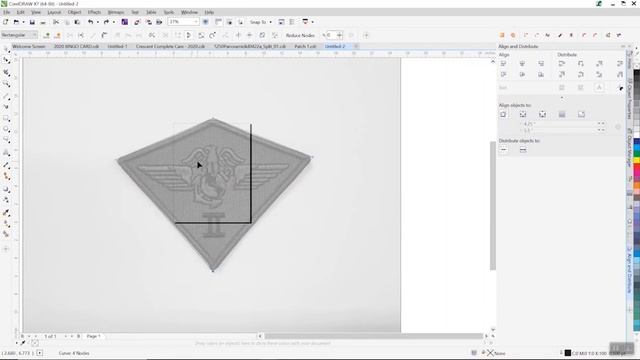Click the Reduce Nodes button

point(300,36)
